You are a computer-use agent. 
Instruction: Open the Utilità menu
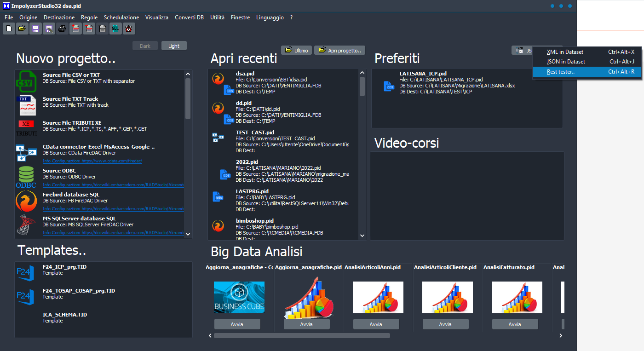tap(217, 17)
